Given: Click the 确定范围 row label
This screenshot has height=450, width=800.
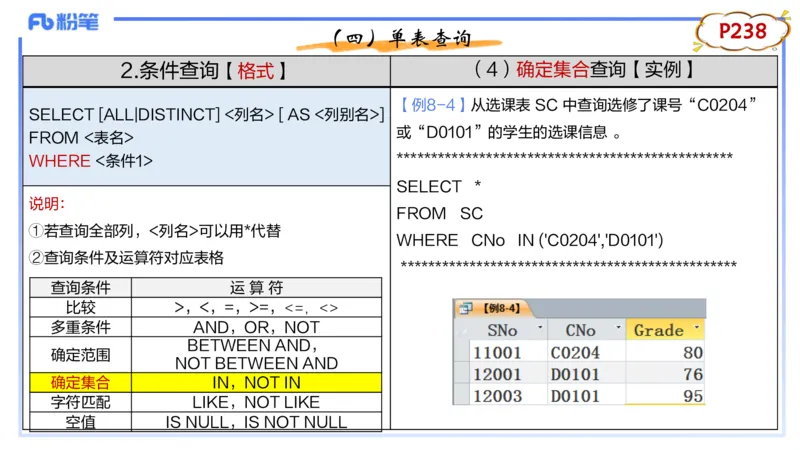Looking at the screenshot, I should [81, 355].
